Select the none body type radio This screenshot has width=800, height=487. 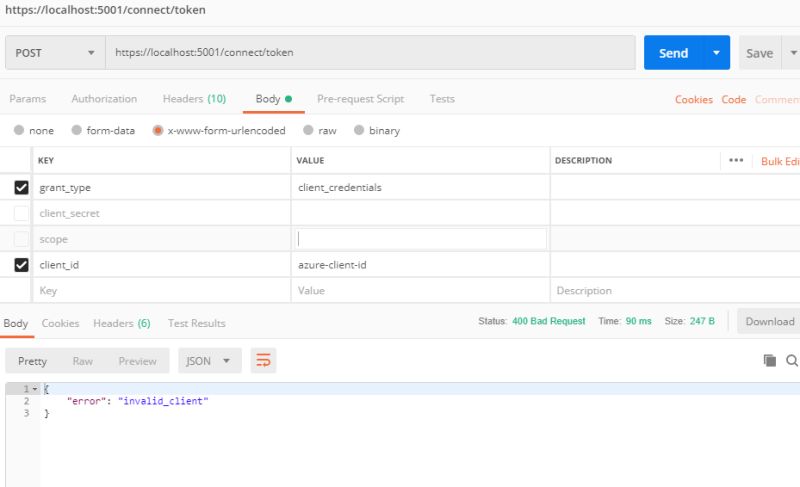[x=19, y=130]
